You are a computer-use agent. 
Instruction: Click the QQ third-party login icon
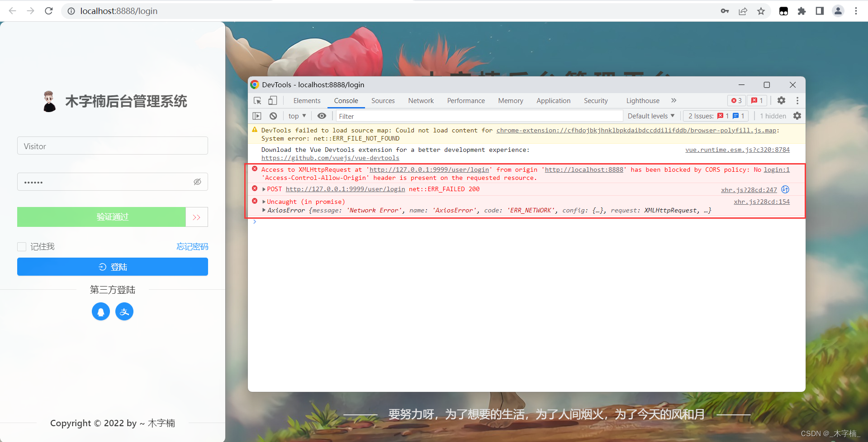(x=101, y=311)
